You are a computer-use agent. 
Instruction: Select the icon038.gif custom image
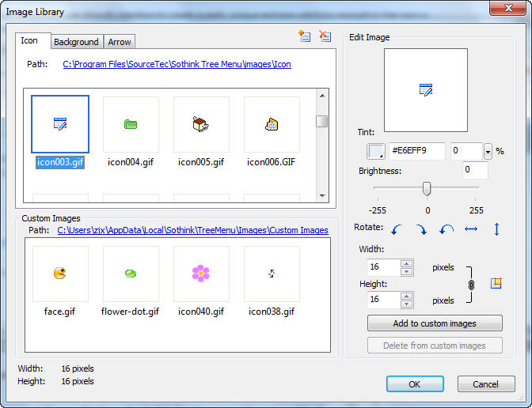click(x=272, y=274)
